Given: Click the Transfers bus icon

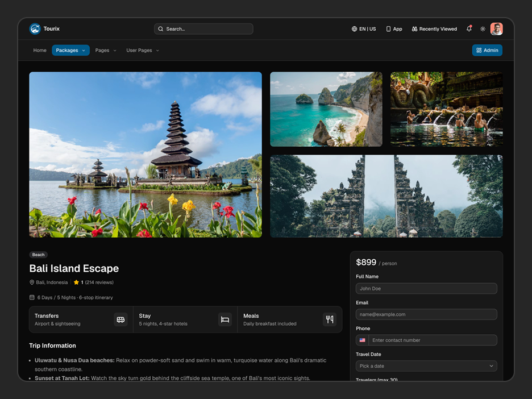Looking at the screenshot, I should (x=121, y=319).
